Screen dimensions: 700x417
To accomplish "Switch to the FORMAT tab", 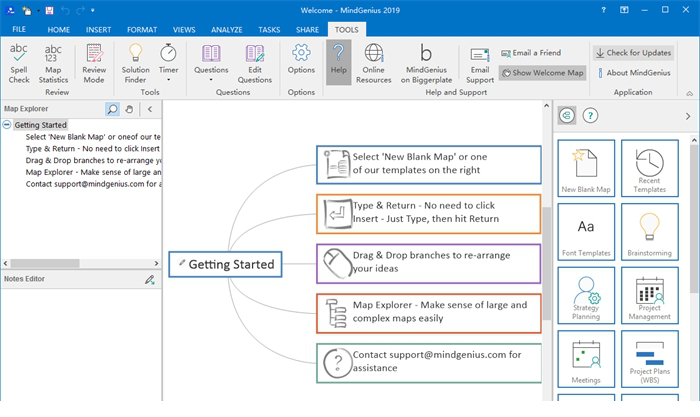I will coord(142,30).
